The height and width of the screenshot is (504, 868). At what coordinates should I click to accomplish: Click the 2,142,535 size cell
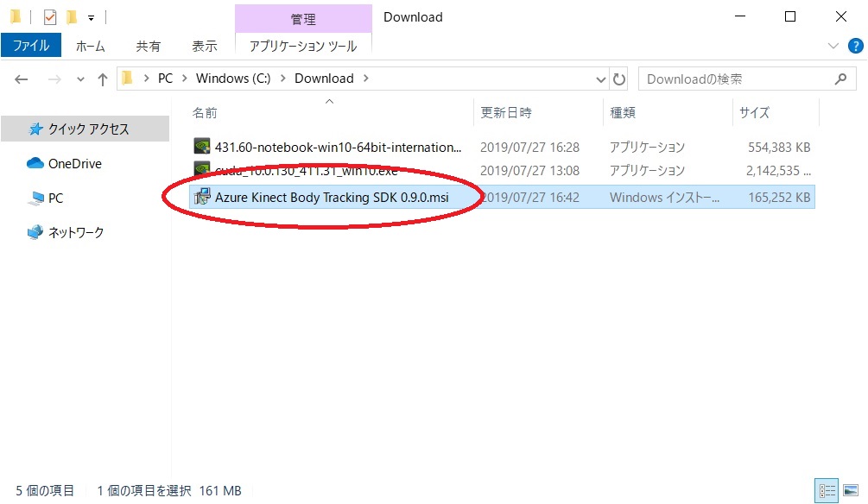(778, 170)
